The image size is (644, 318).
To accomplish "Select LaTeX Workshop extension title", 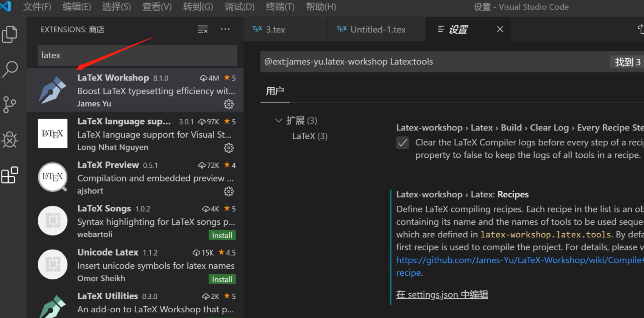I will pyautogui.click(x=113, y=78).
